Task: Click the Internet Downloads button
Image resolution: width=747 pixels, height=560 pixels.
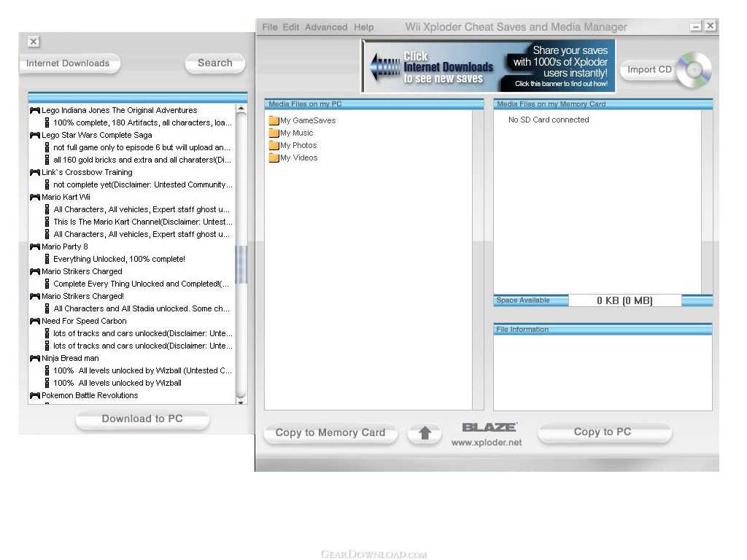Action: (x=69, y=63)
